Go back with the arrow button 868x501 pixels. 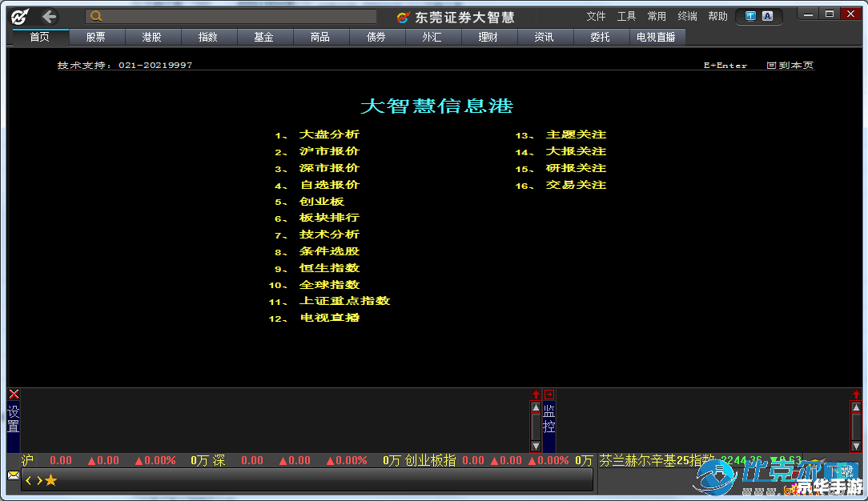pyautogui.click(x=50, y=17)
